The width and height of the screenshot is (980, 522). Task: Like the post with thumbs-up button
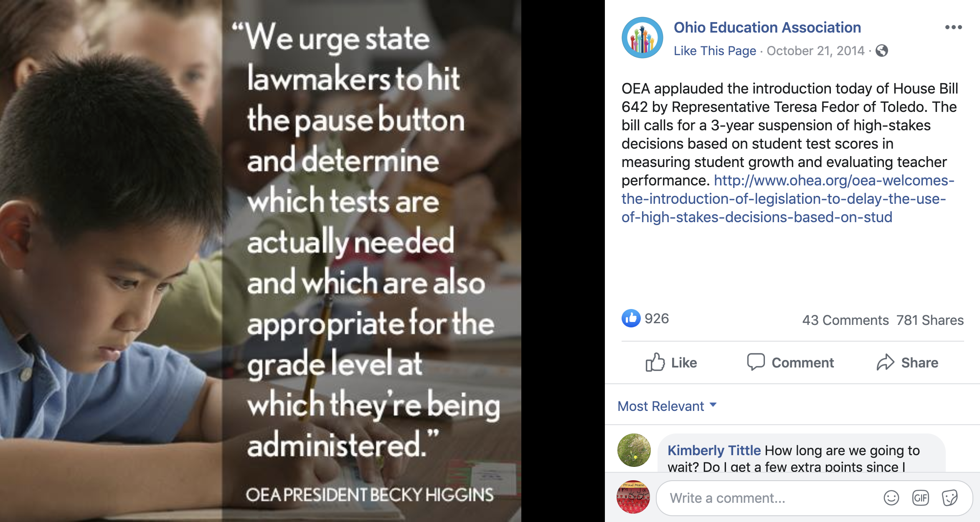click(671, 362)
